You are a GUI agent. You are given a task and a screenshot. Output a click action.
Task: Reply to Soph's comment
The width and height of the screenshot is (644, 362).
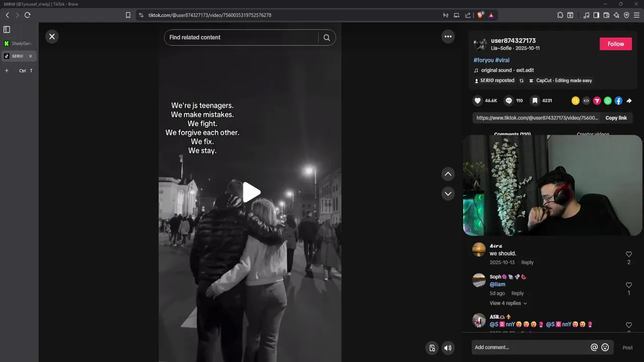(517, 293)
